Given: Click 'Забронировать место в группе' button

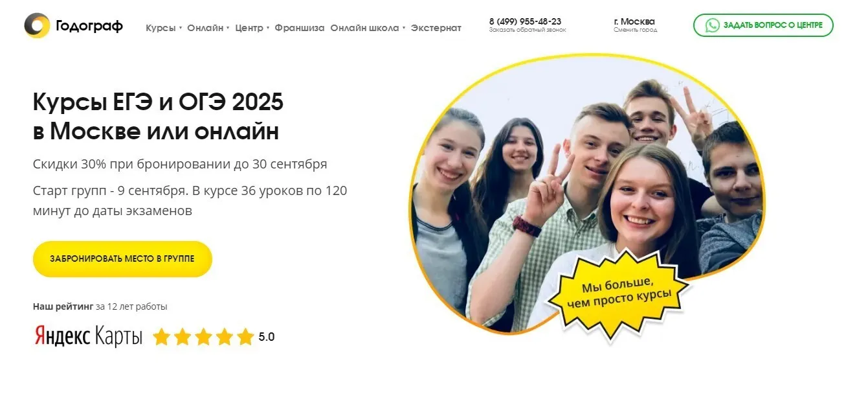Looking at the screenshot, I should click(x=122, y=259).
